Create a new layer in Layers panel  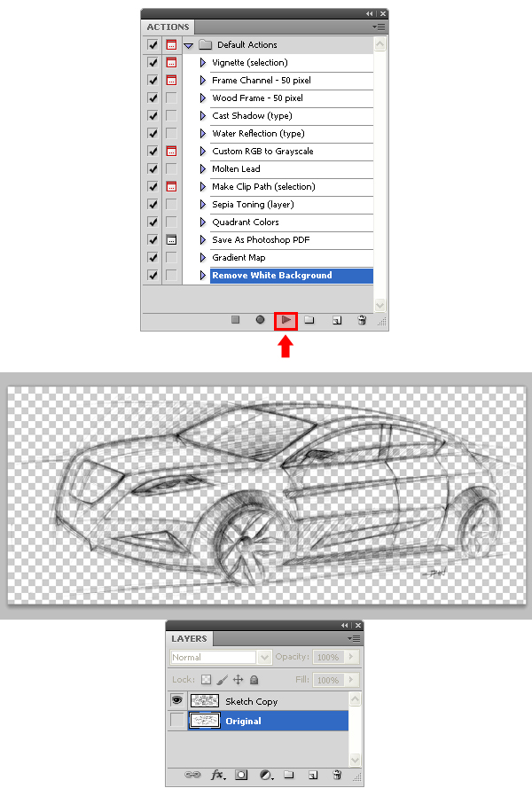pyautogui.click(x=313, y=775)
